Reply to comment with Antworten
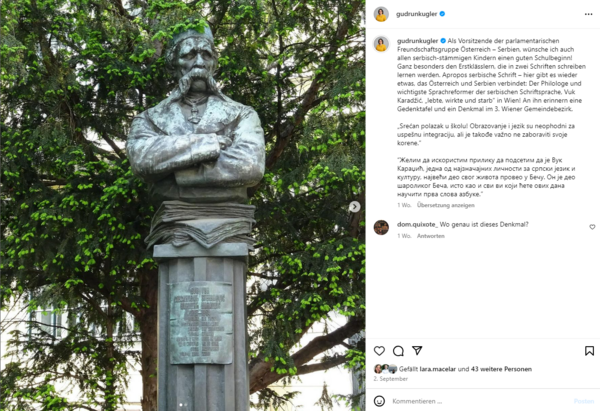The height and width of the screenshot is (411, 600). coord(431,236)
